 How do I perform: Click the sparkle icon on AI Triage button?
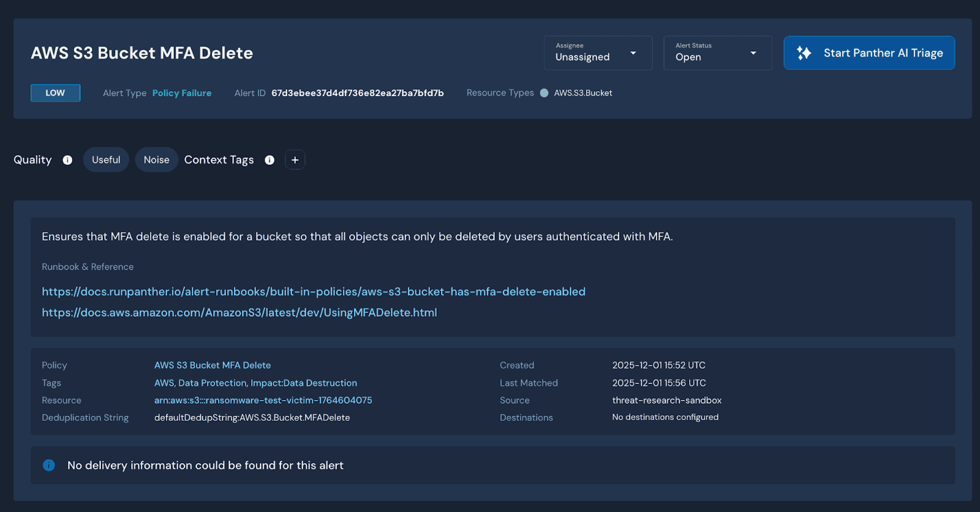pyautogui.click(x=804, y=53)
